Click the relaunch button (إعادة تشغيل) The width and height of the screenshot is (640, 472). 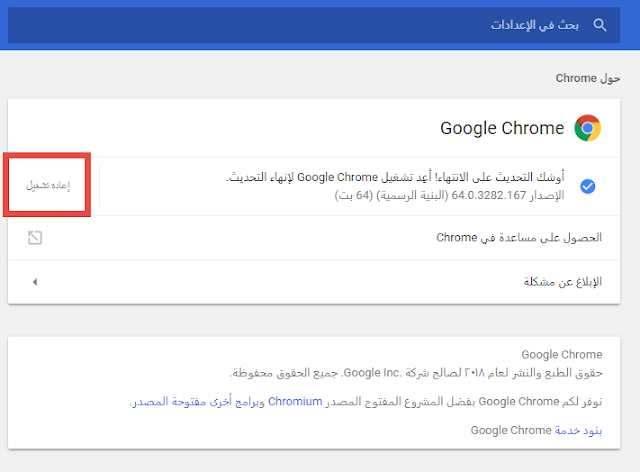[x=47, y=185]
